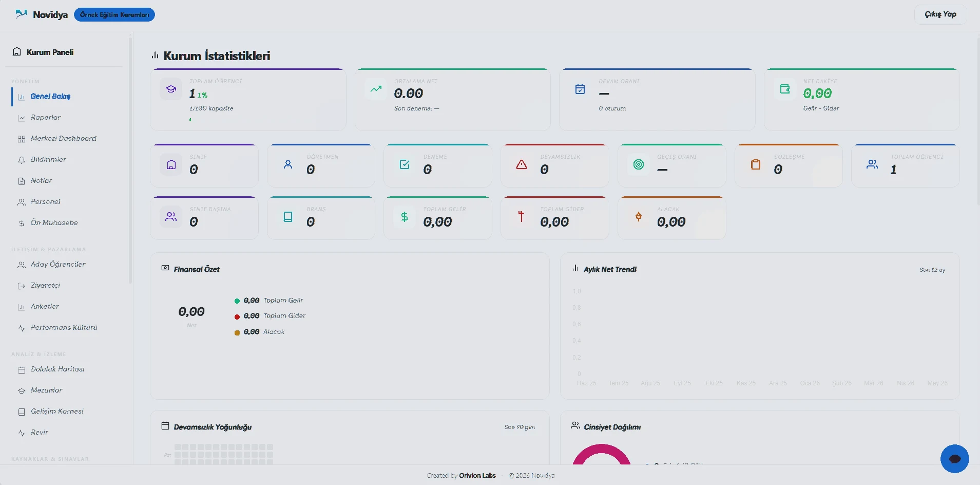This screenshot has height=485, width=980.
Task: Click the Net Bakiye wallet icon
Action: click(785, 89)
